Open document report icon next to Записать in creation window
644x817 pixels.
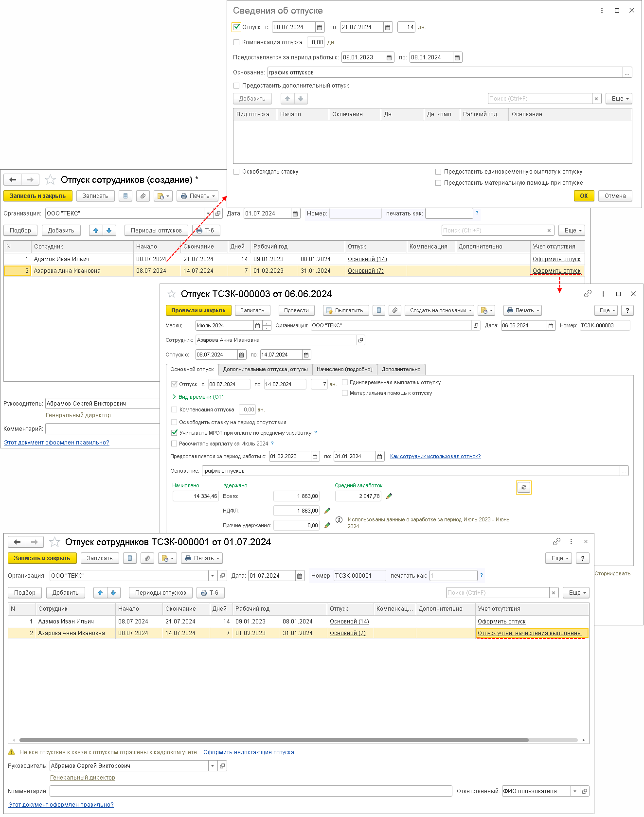pyautogui.click(x=125, y=196)
